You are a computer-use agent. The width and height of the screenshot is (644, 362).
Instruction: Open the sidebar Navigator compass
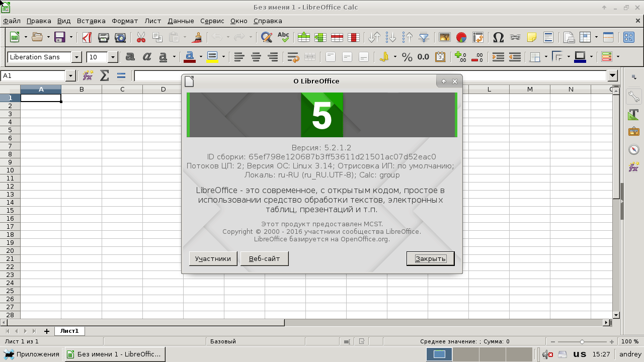(x=634, y=150)
